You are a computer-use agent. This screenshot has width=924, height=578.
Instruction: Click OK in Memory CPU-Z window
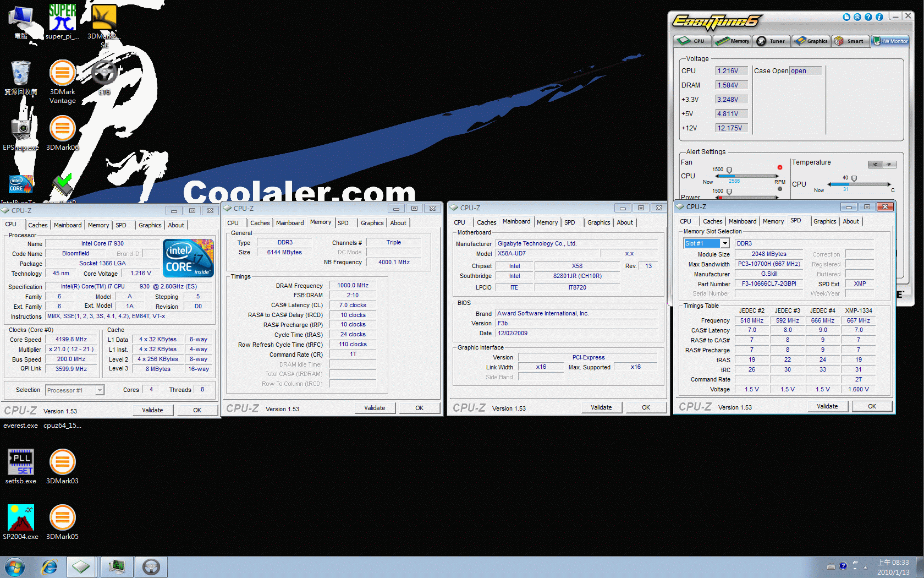[x=420, y=408]
